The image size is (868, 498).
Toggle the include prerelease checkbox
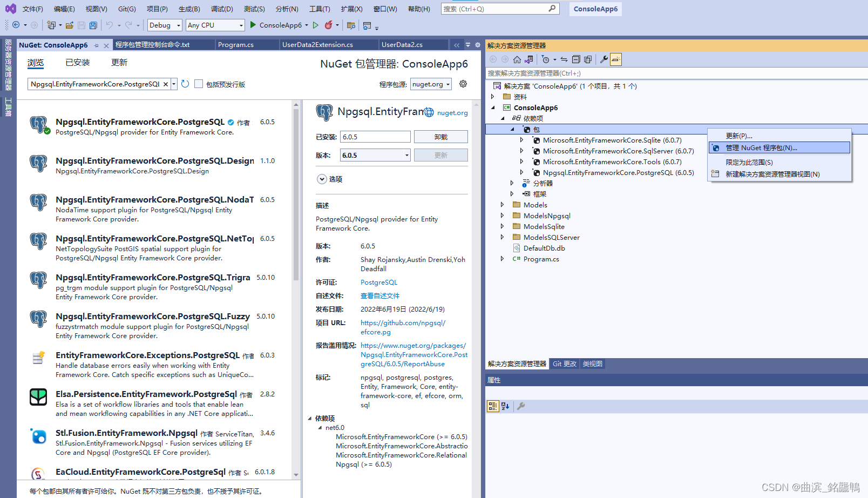tap(199, 84)
